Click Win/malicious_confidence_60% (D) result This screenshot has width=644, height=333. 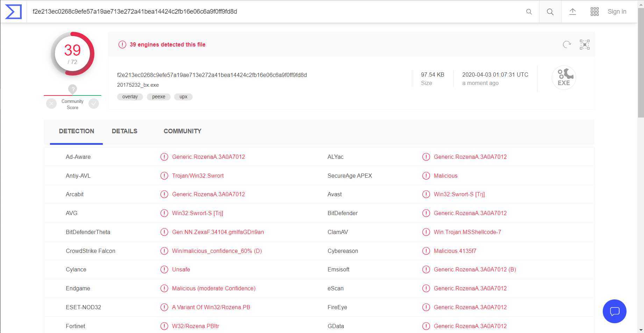pos(217,251)
